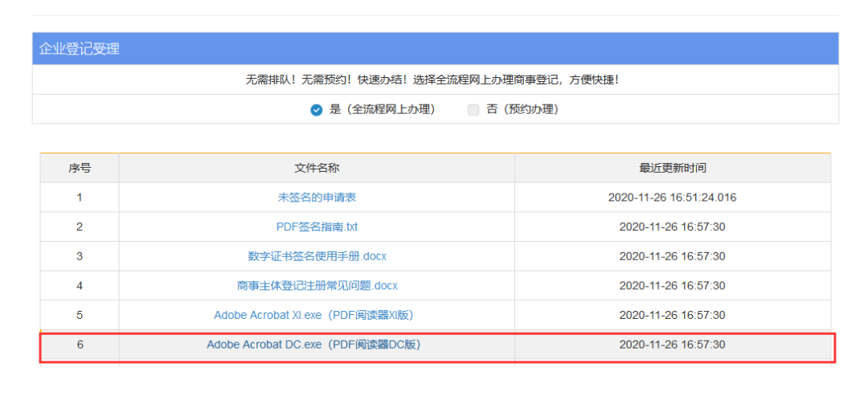Click update time in Adobe Acrobat XI row

click(673, 315)
